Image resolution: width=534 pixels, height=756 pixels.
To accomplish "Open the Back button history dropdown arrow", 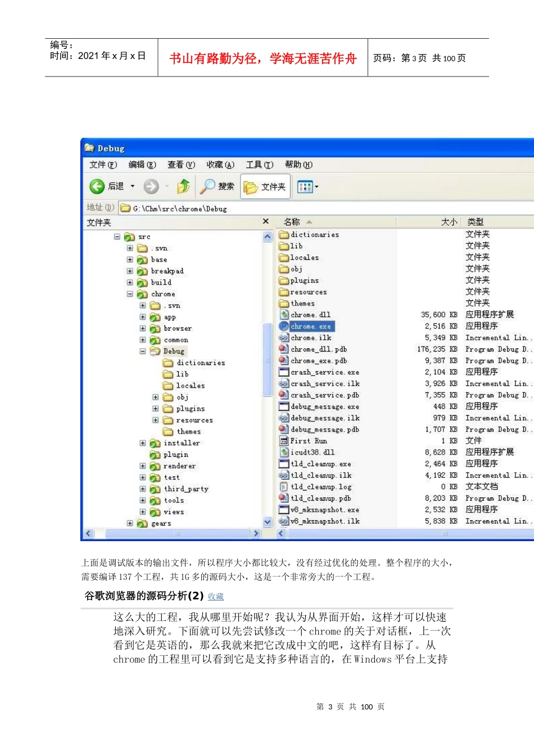I will [133, 186].
